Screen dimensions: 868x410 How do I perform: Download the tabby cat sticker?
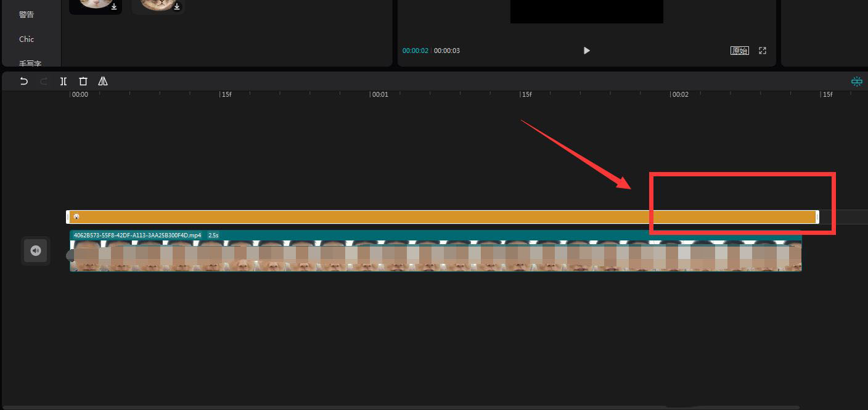(x=177, y=6)
